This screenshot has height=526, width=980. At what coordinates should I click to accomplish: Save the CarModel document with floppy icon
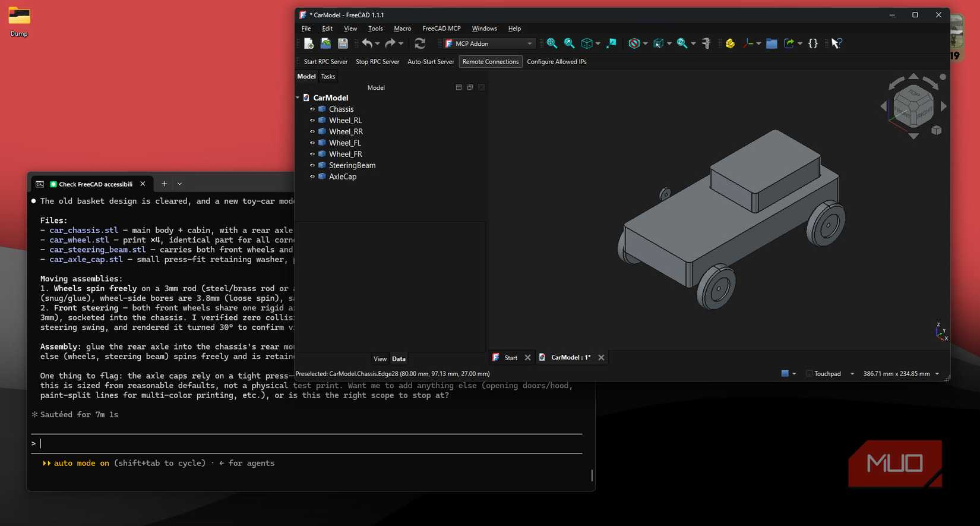coord(343,43)
